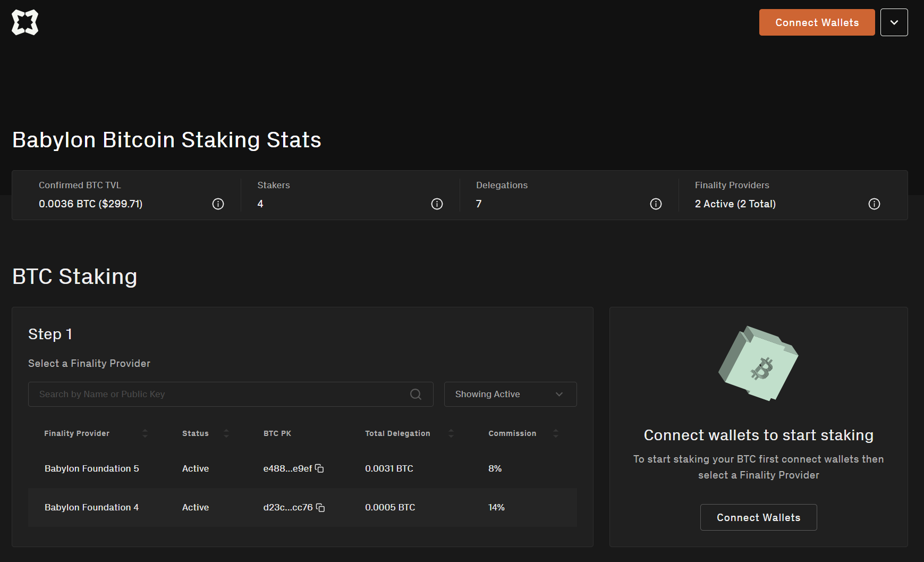Open info tooltip for Stakers
924x562 pixels.
click(437, 204)
